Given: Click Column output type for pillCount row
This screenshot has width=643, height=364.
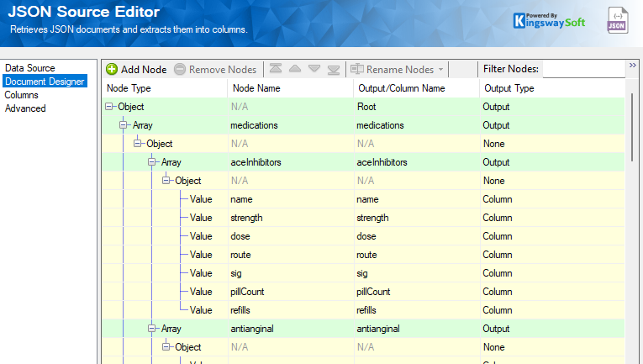Looking at the screenshot, I should pos(552,292).
